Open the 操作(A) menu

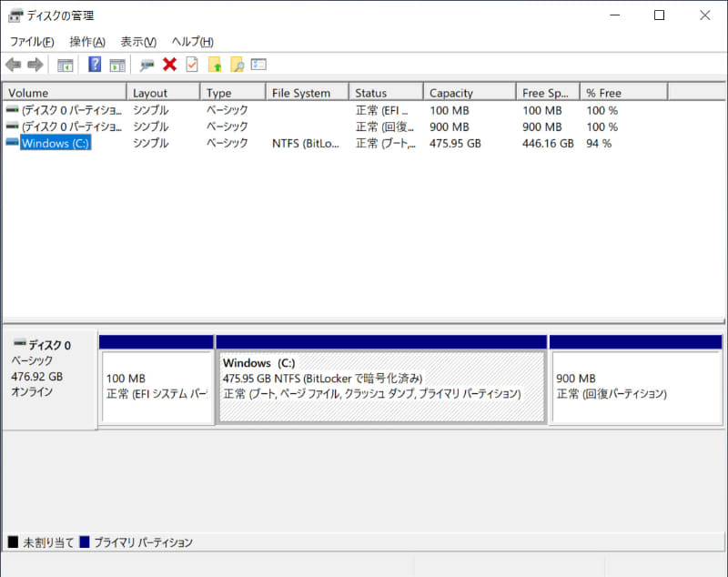[x=87, y=42]
